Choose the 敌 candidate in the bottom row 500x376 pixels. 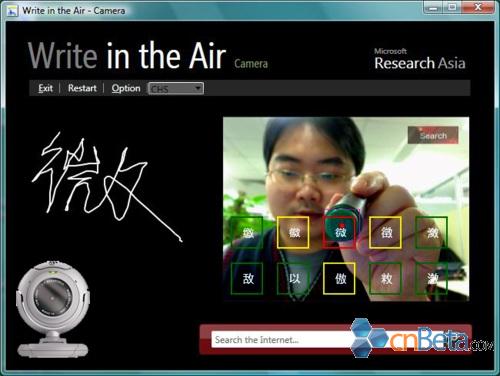coord(247,278)
